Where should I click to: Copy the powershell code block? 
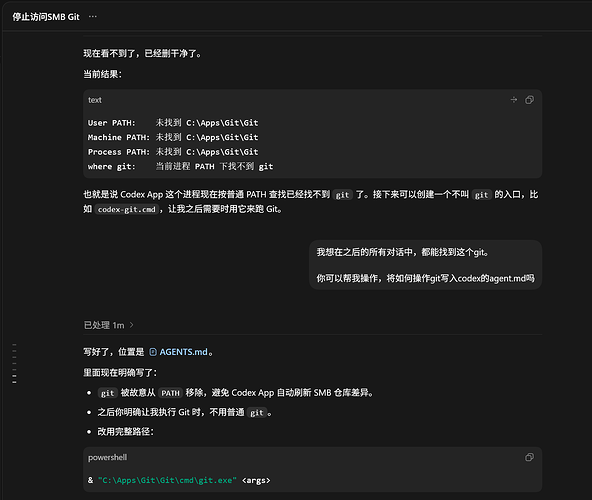point(529,457)
